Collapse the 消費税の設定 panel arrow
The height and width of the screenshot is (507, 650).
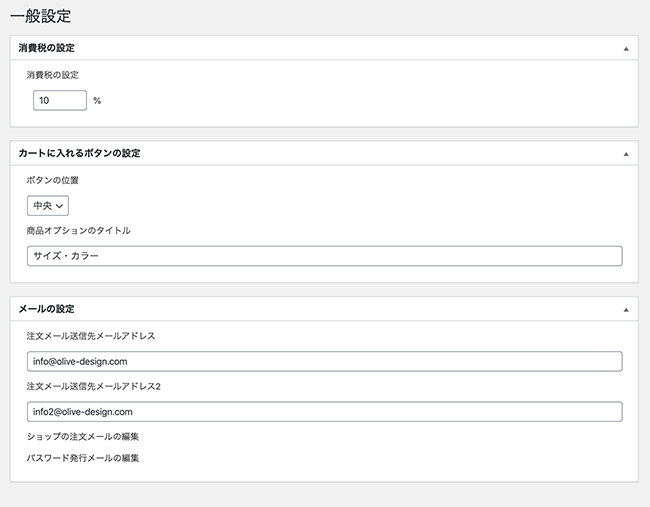pos(626,49)
